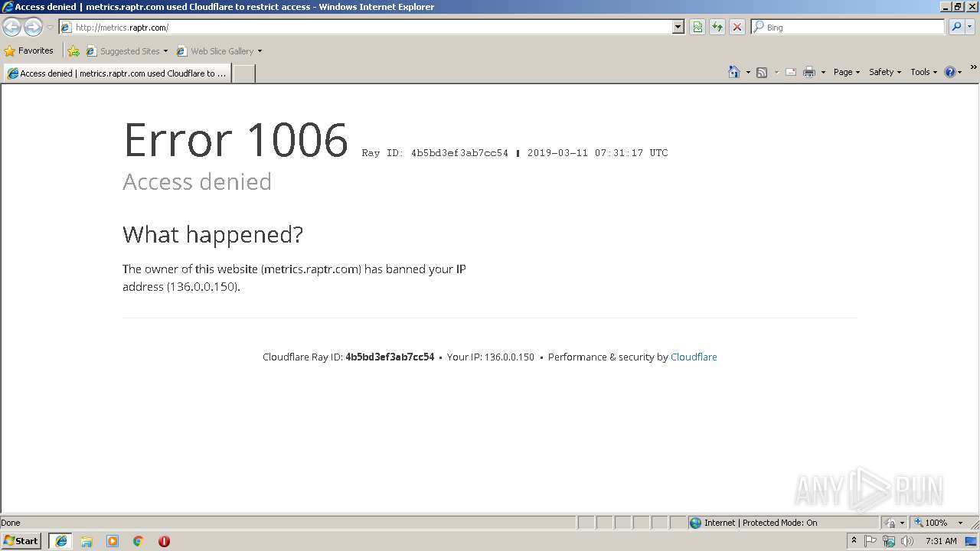Image resolution: width=980 pixels, height=551 pixels.
Task: Click Internet Explorer taskbar icon
Action: click(61, 541)
